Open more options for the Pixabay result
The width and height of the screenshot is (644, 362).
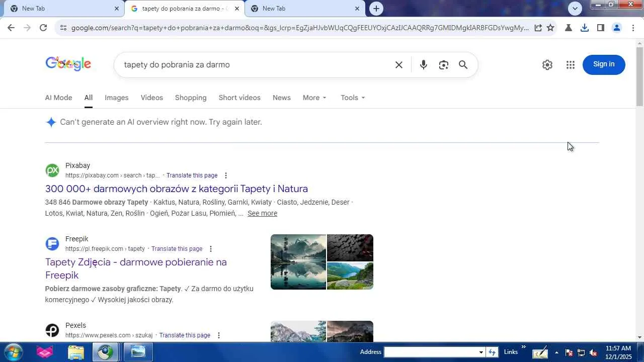[226, 175]
